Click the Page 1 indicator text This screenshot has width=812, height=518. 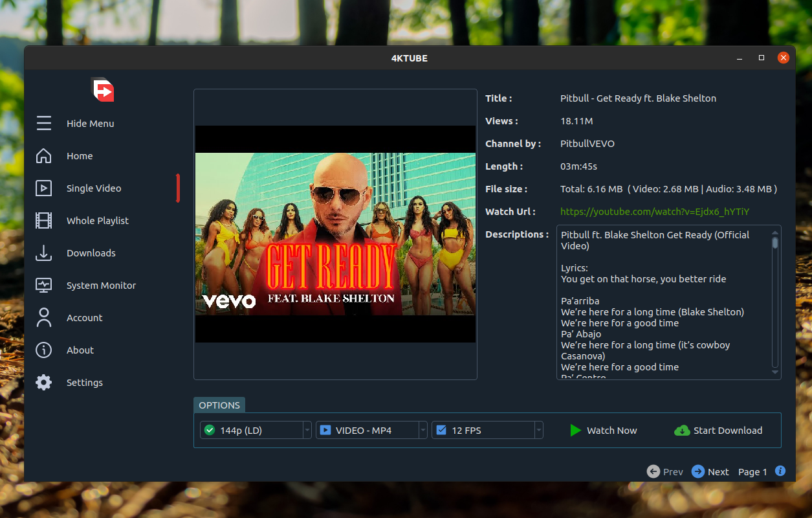click(752, 471)
